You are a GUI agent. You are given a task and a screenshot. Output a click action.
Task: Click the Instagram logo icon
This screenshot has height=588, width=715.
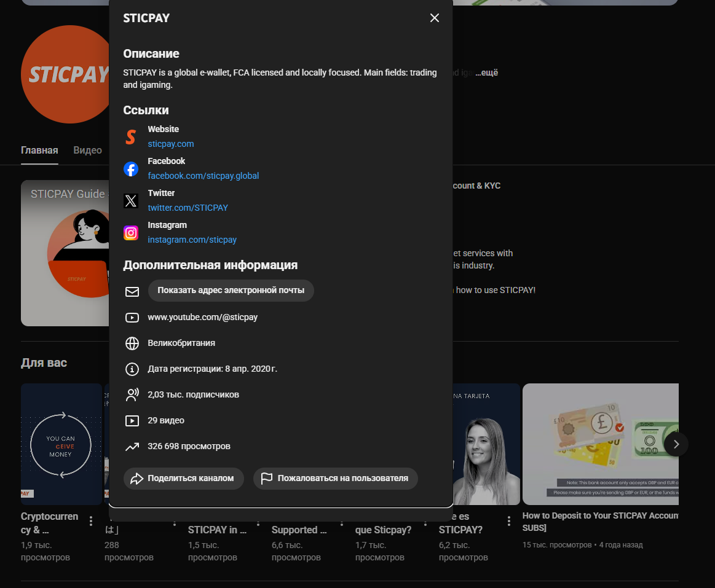click(x=131, y=232)
